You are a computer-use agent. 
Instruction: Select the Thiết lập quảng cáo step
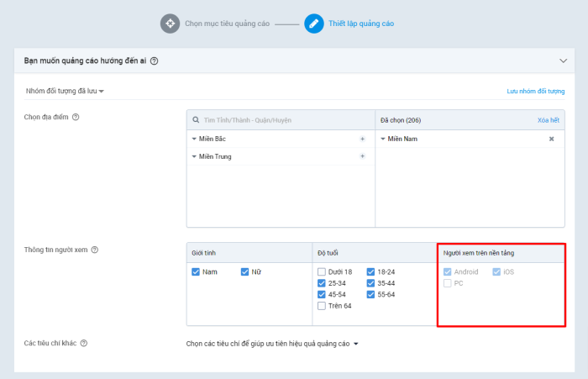click(x=361, y=24)
